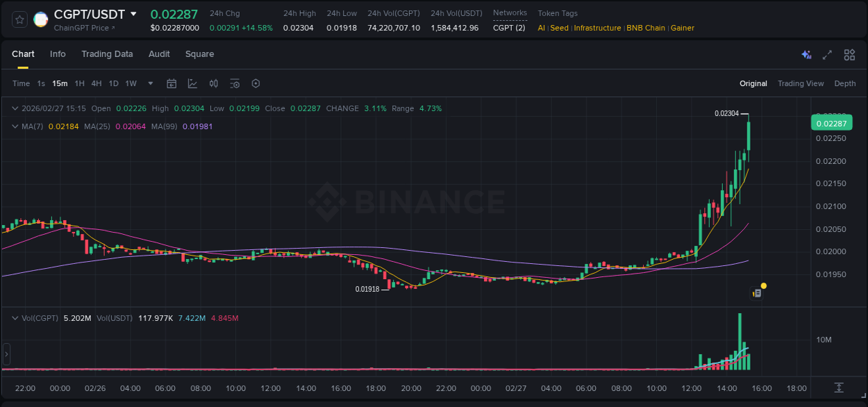Click the BNB Chain token tag
The image size is (868, 407).
click(646, 28)
